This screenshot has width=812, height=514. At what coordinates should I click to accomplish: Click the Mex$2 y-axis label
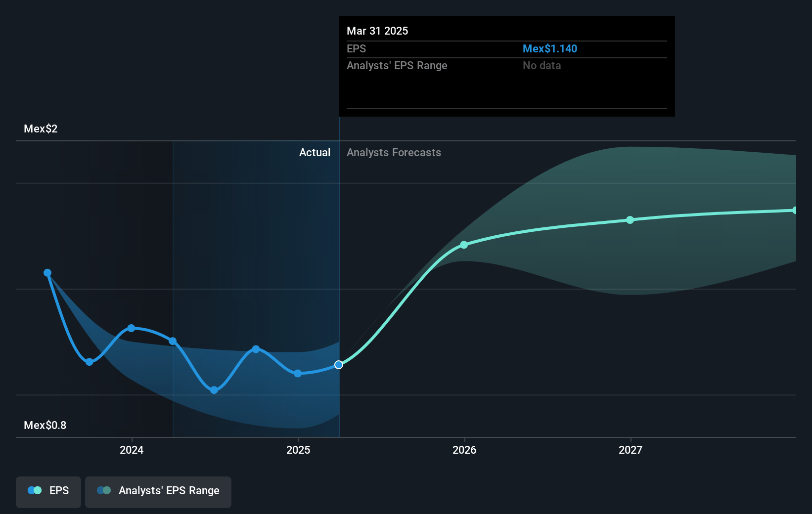click(x=41, y=128)
